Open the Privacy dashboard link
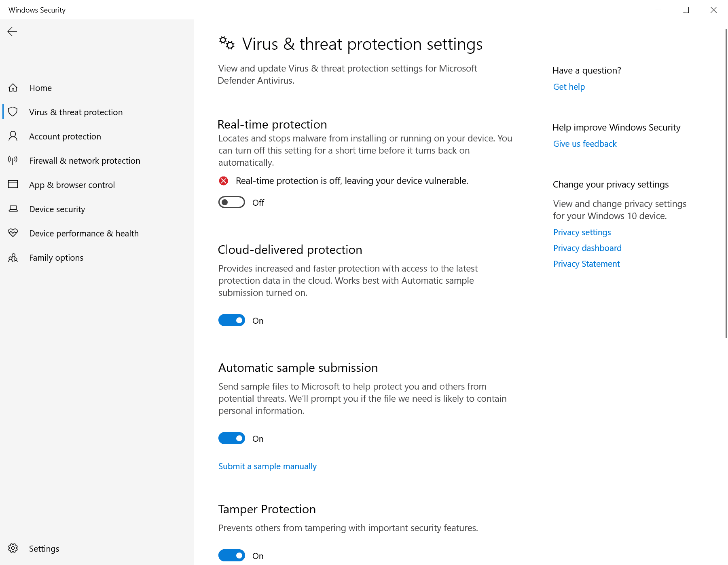 587,248
